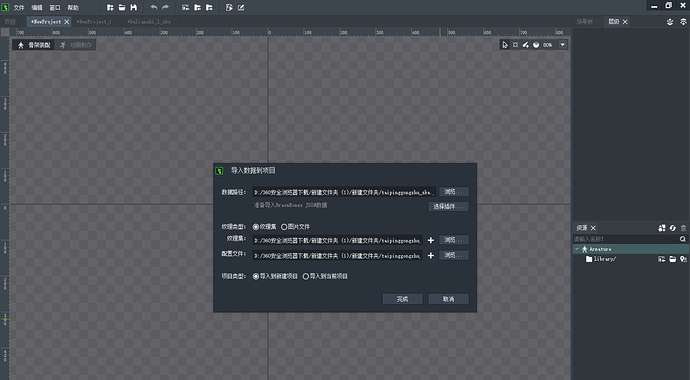Collapse the Armature tree node
The height and width of the screenshot is (380, 690).
pos(577,249)
